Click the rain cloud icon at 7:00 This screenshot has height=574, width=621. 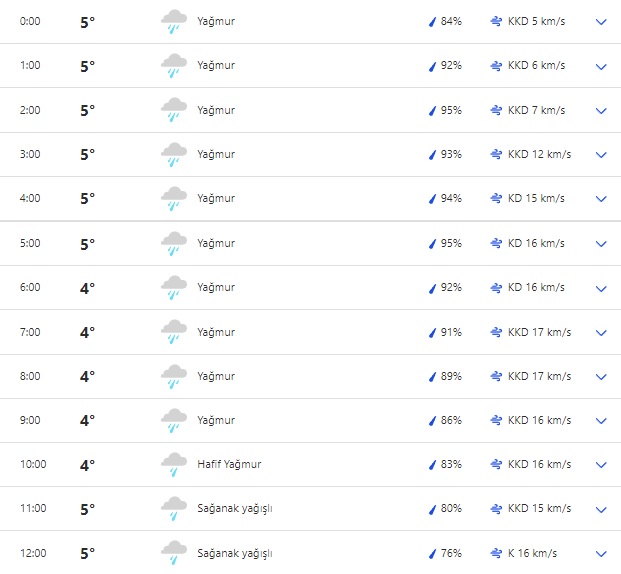174,332
